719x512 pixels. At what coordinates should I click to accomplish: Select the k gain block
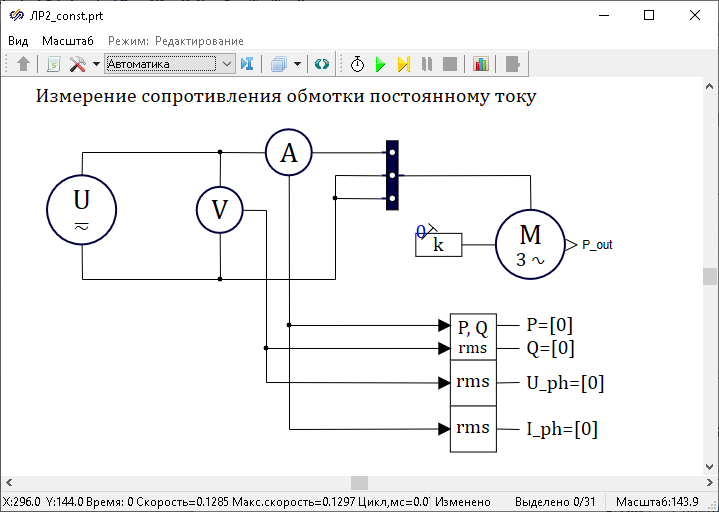click(438, 244)
